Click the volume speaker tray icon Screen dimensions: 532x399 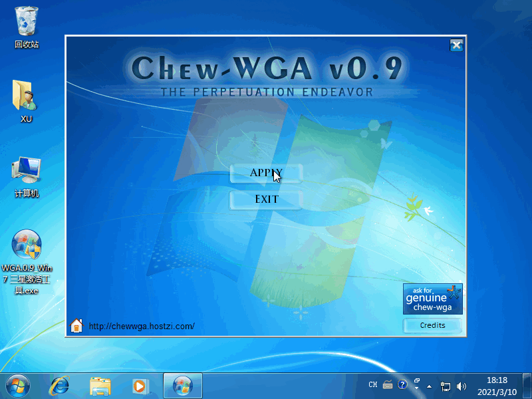[462, 385]
